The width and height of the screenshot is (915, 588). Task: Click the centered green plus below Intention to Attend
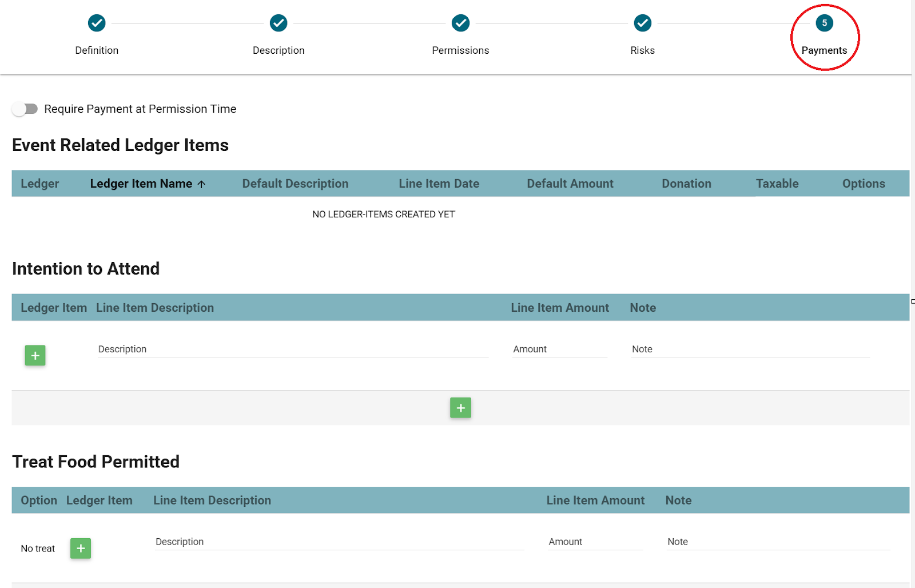pyautogui.click(x=460, y=408)
